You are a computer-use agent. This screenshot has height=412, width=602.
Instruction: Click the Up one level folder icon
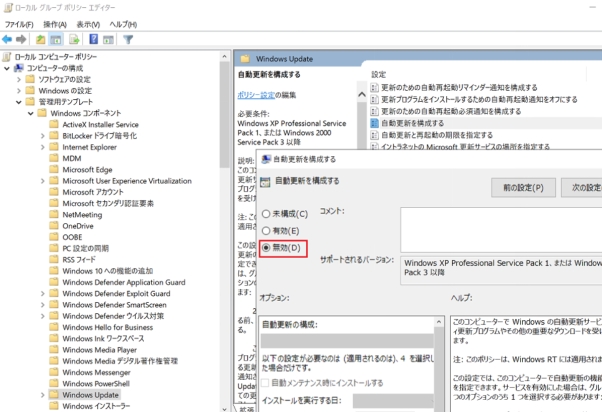click(x=40, y=39)
